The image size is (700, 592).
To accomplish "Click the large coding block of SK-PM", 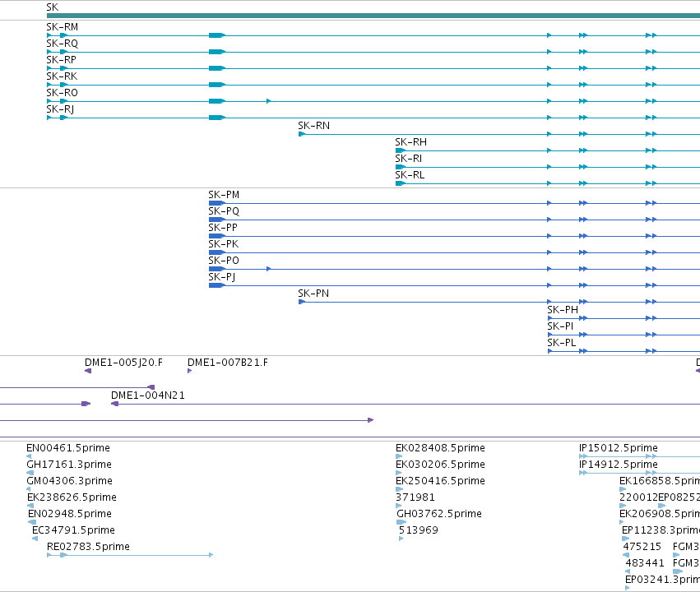I will (x=217, y=203).
